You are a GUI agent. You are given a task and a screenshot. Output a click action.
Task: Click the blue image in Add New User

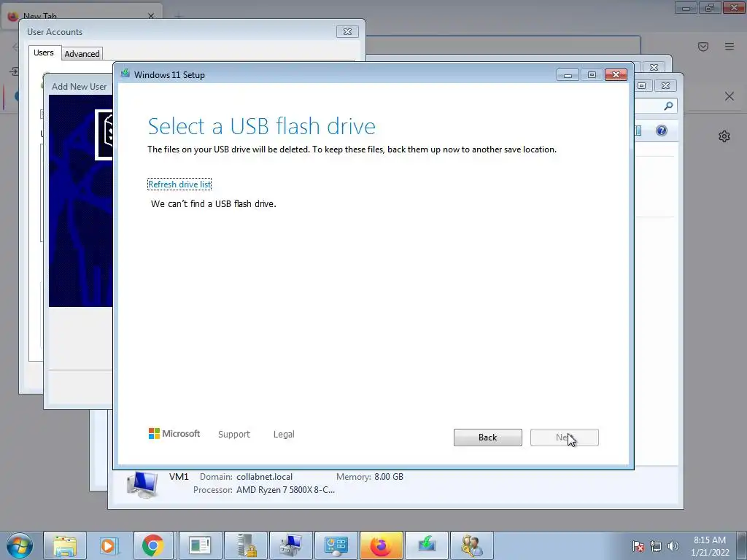(80, 201)
